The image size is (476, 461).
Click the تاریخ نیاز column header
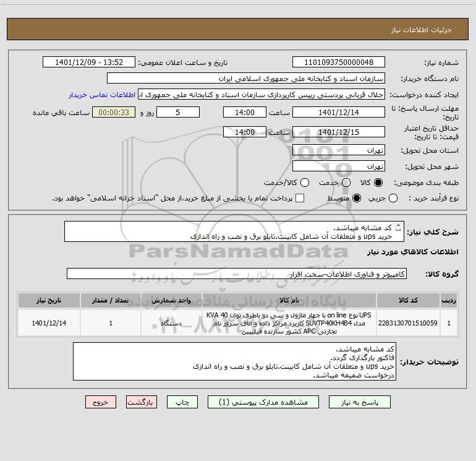49,301
